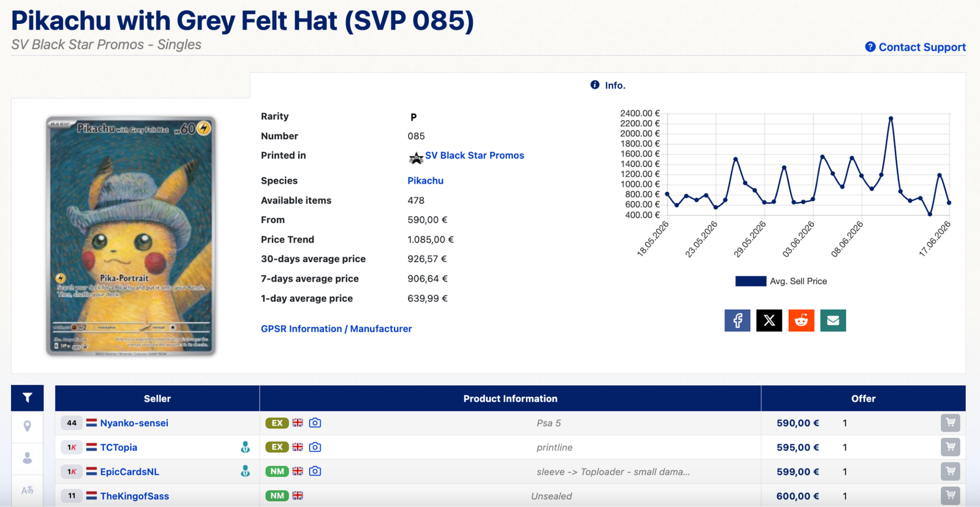Click the "Unsealed" comment text
Viewport: 980px width, 507px height.
(x=551, y=496)
